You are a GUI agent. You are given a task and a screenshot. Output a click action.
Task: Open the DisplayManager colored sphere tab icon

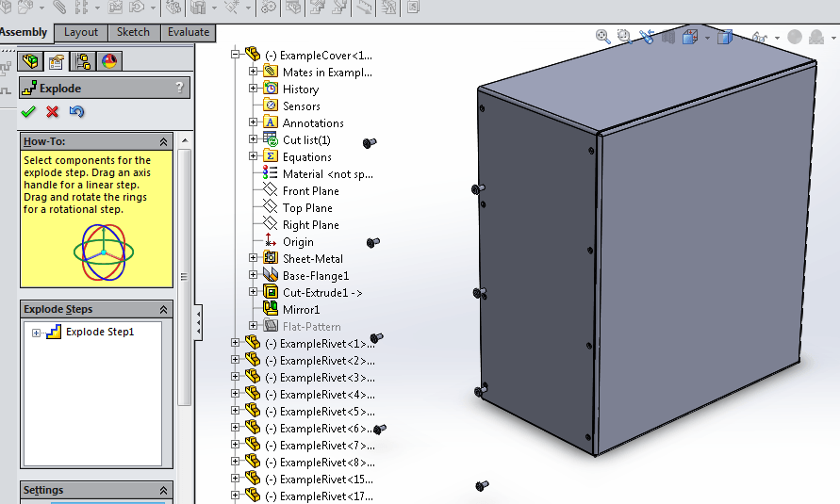[109, 61]
